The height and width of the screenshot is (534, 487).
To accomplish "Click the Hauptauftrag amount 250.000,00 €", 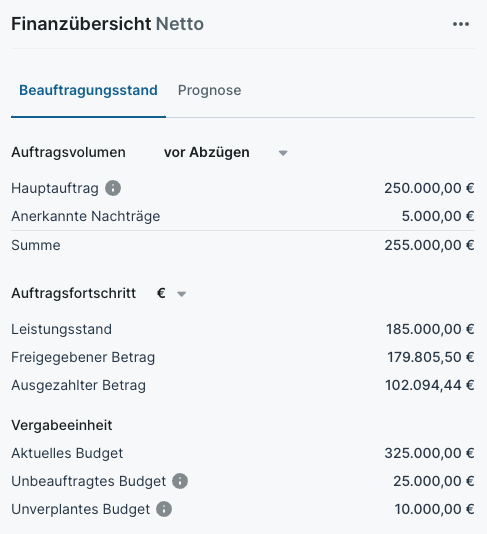I will pos(429,188).
